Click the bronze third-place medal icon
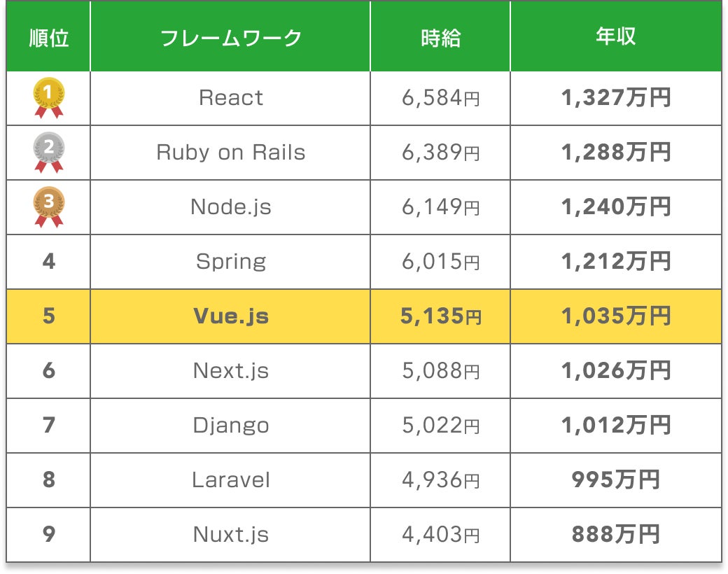Image resolution: width=728 pixels, height=574 pixels. coord(49,206)
